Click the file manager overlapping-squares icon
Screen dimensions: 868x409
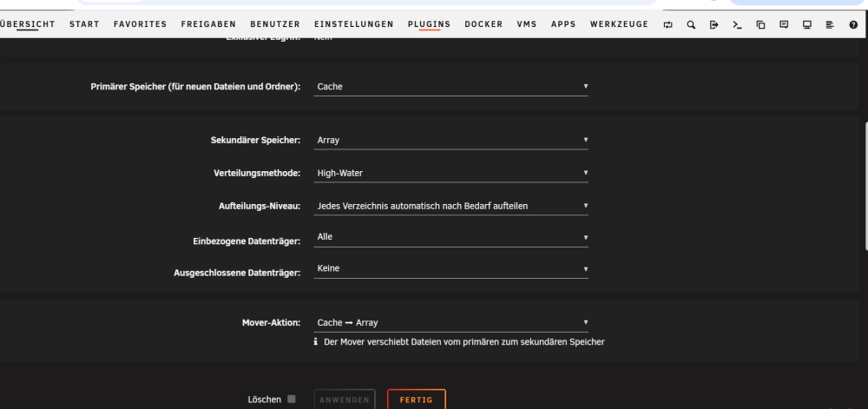click(x=760, y=24)
